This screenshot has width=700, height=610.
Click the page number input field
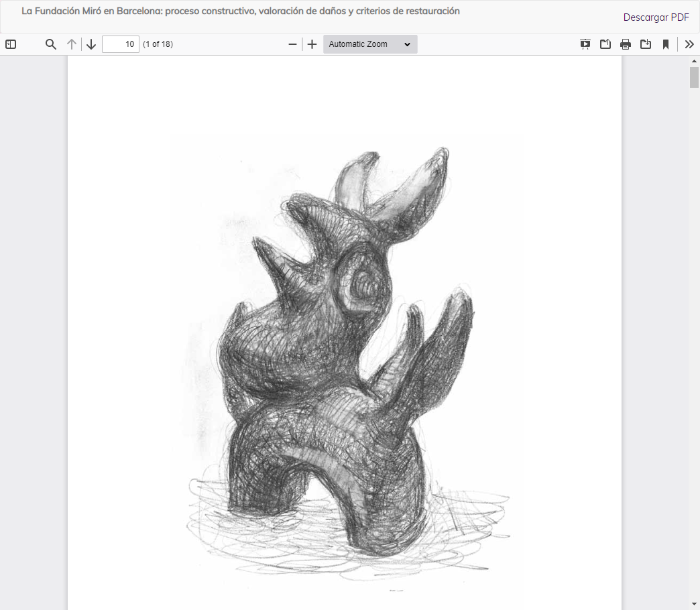tap(121, 44)
